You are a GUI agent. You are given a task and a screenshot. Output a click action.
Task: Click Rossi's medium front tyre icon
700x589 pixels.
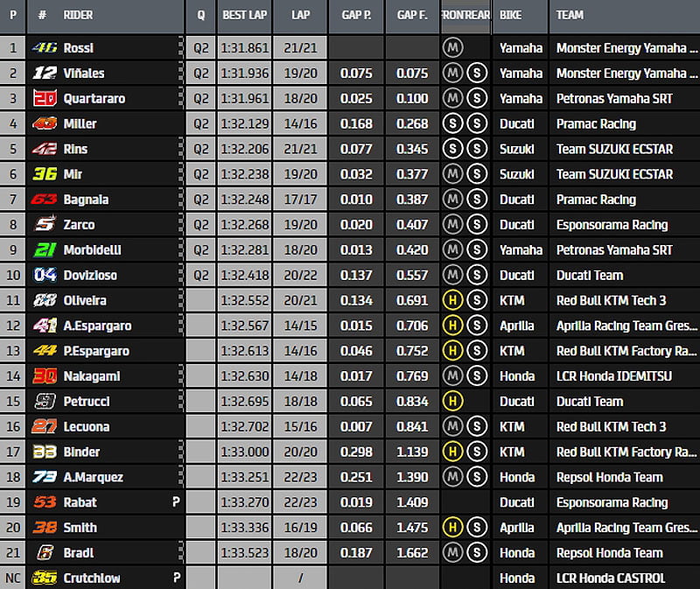pos(452,47)
